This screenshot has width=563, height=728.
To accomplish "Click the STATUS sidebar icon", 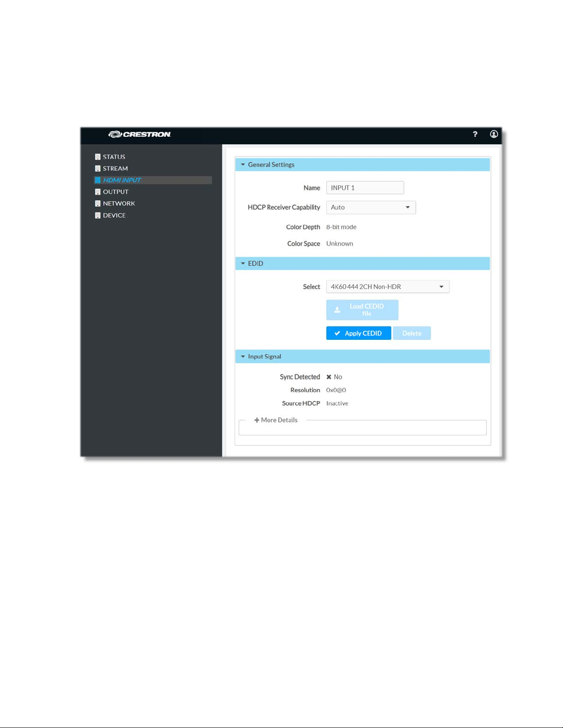I will pos(97,157).
